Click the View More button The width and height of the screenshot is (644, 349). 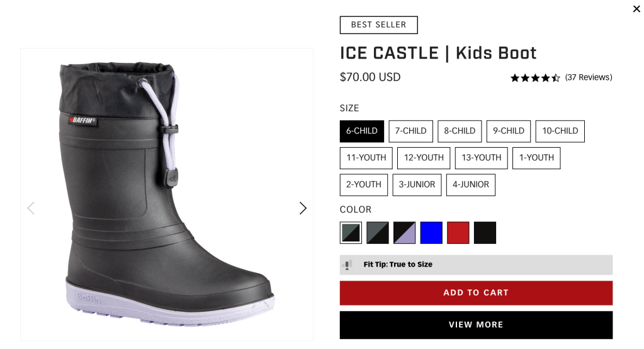point(476,325)
